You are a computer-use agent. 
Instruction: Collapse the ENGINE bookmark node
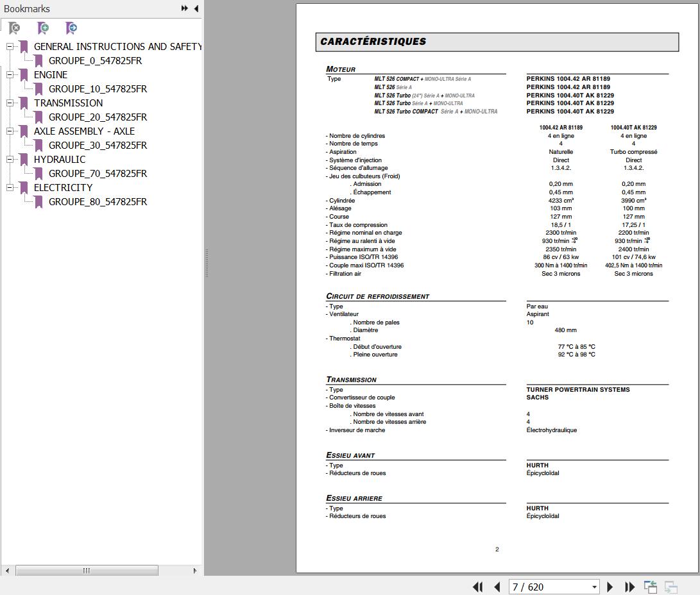point(10,74)
